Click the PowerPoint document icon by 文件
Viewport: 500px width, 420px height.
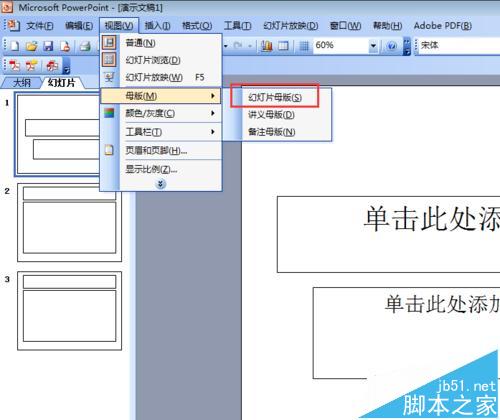[x=13, y=25]
